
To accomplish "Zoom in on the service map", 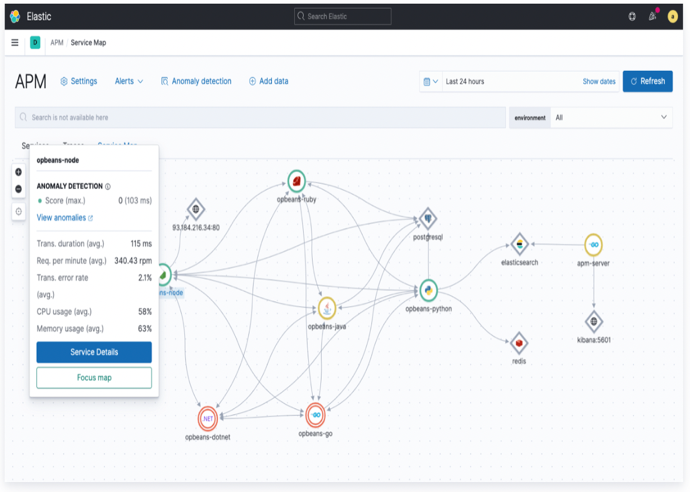I will [19, 172].
